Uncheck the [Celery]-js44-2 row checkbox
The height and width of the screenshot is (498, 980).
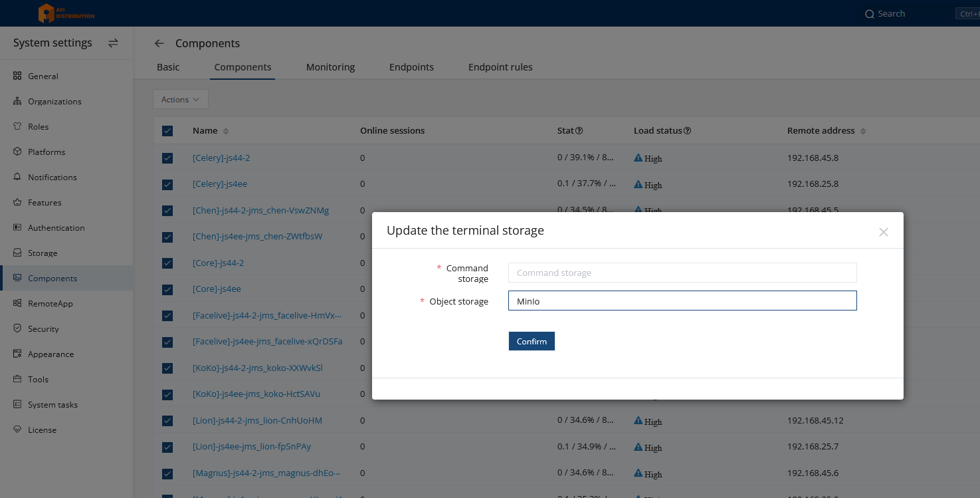(167, 158)
